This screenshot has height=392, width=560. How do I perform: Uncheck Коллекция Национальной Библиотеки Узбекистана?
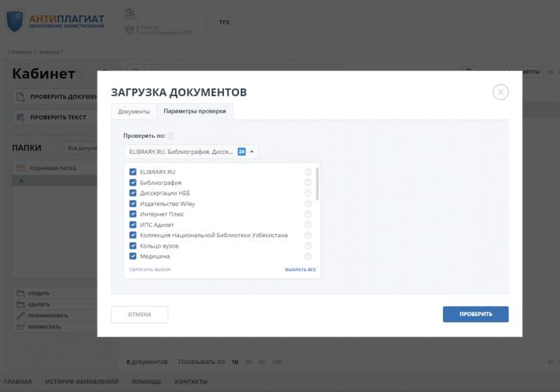tap(133, 235)
